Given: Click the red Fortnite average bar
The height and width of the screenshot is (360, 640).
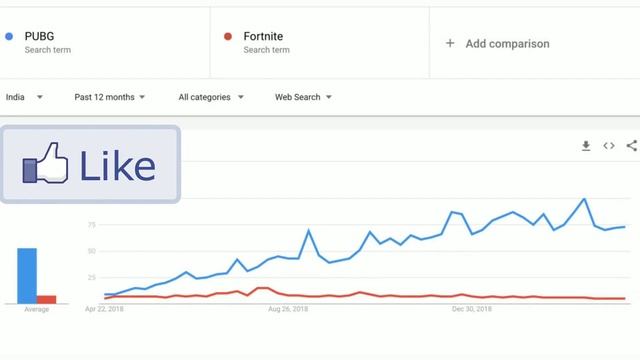Looking at the screenshot, I should (x=47, y=300).
